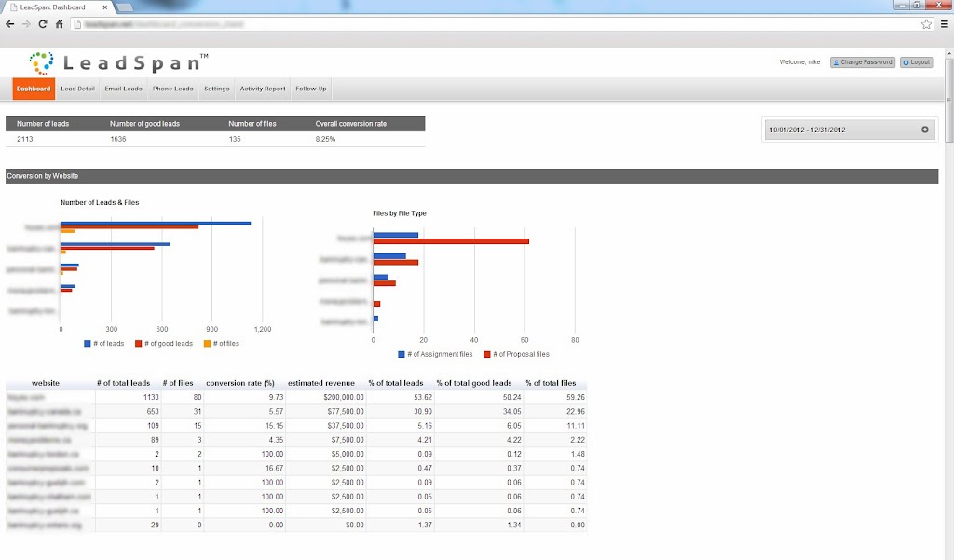Click the '8.25%' overall conversion rate value
This screenshot has width=954, height=560.
tap(325, 140)
